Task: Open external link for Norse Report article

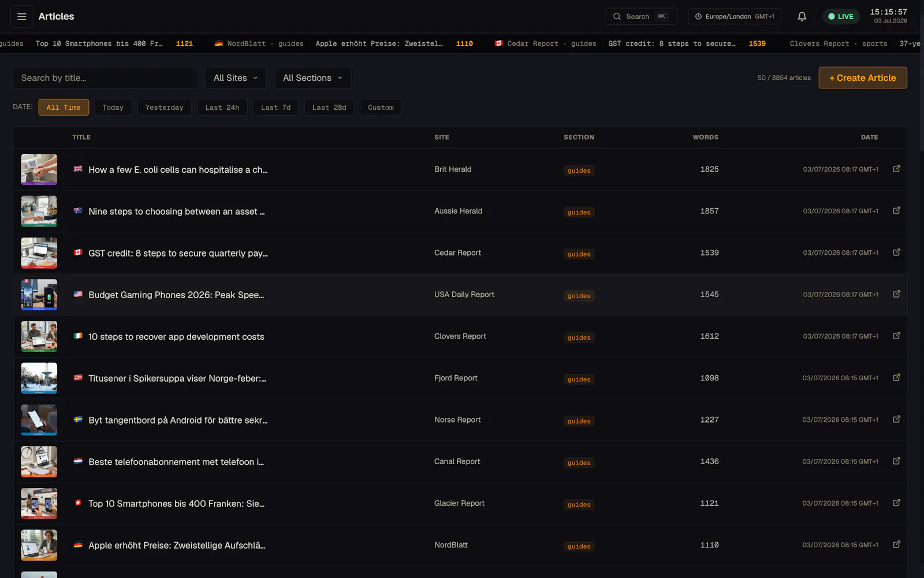Action: pyautogui.click(x=896, y=419)
